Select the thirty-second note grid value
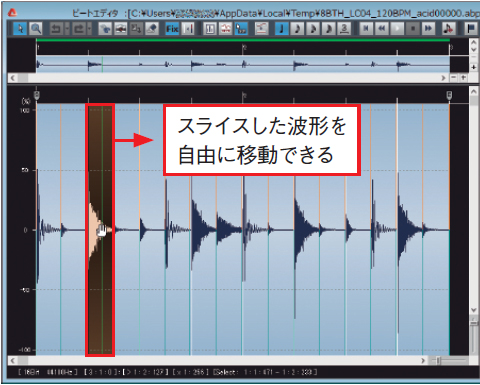 (x=328, y=29)
